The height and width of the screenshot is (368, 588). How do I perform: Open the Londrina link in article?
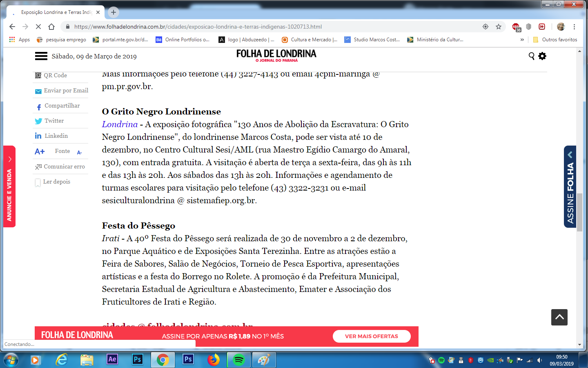tap(120, 124)
